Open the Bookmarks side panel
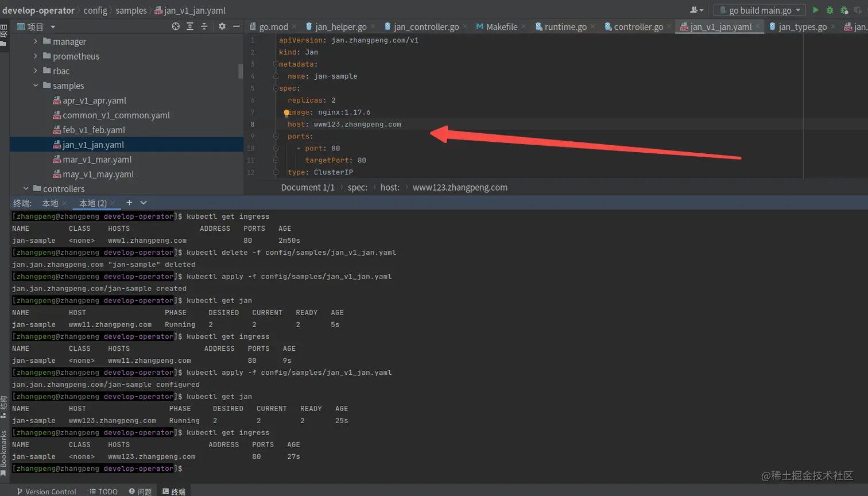 (4, 453)
